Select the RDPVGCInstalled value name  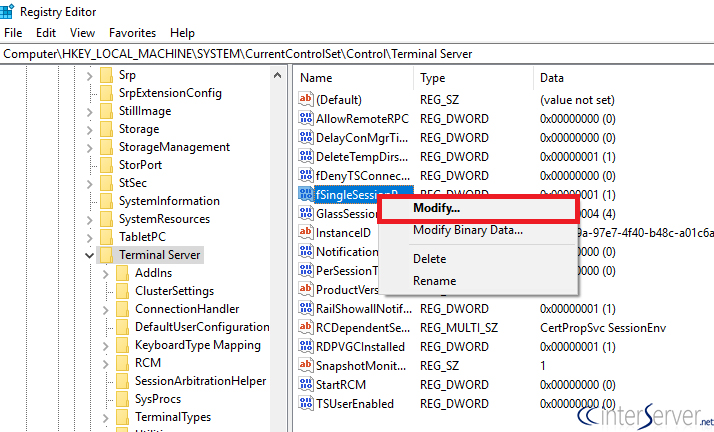coord(360,347)
